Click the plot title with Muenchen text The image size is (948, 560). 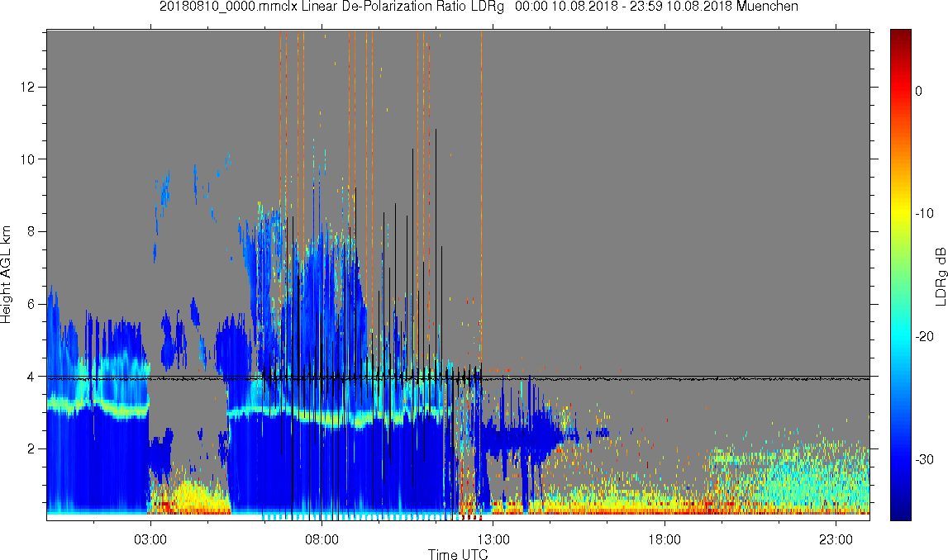[x=479, y=7]
